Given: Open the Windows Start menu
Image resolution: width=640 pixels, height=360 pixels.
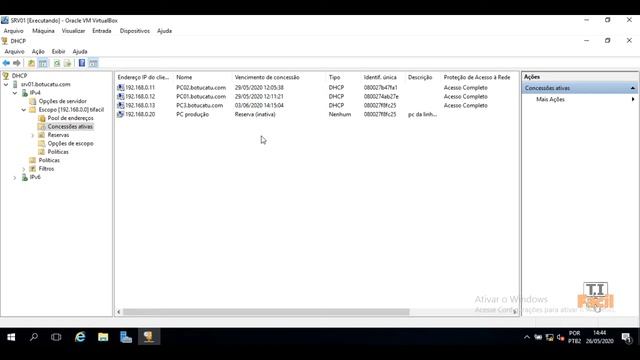Looking at the screenshot, I should pos(11,337).
